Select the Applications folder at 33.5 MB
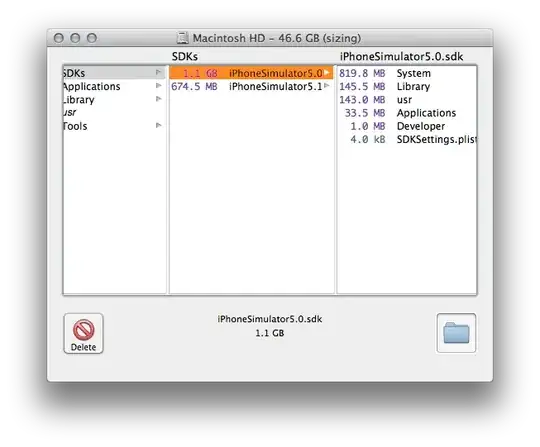The width and height of the screenshot is (540, 447). point(407,113)
